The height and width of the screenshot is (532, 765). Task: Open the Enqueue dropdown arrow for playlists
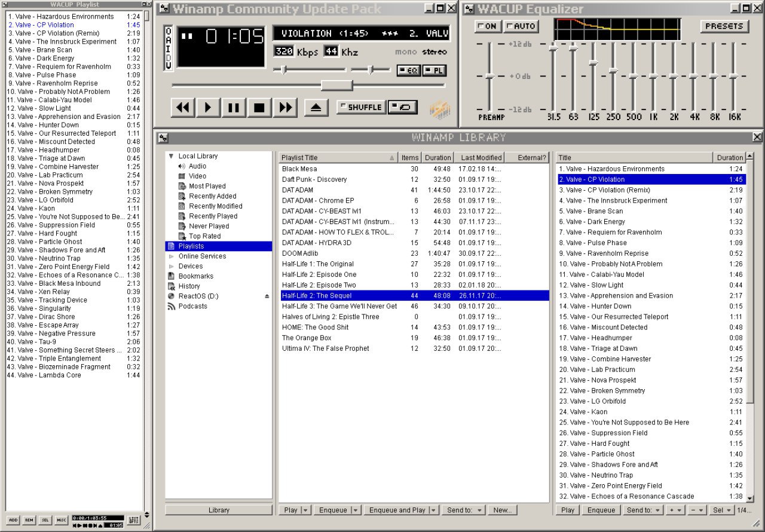[356, 510]
